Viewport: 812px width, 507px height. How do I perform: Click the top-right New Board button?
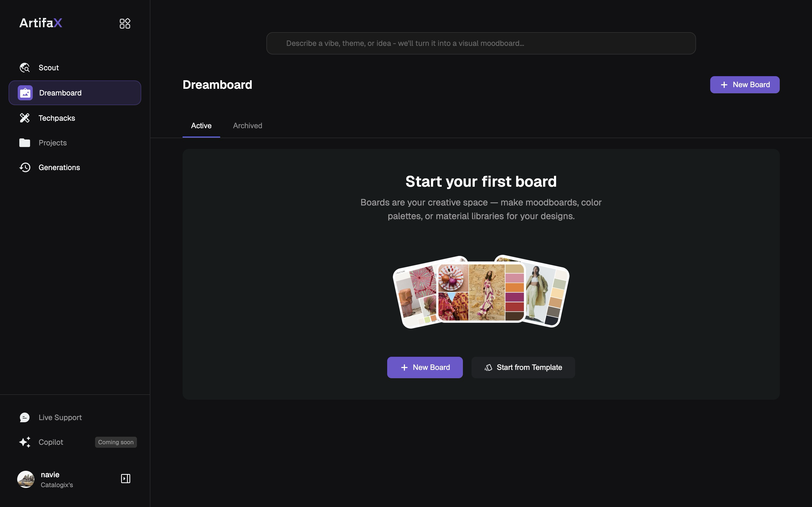pos(745,85)
